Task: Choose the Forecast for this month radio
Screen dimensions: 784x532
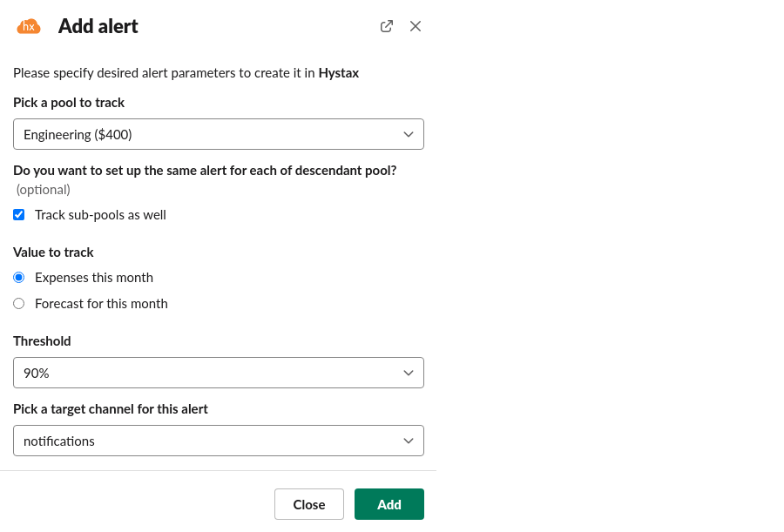Action: point(19,304)
